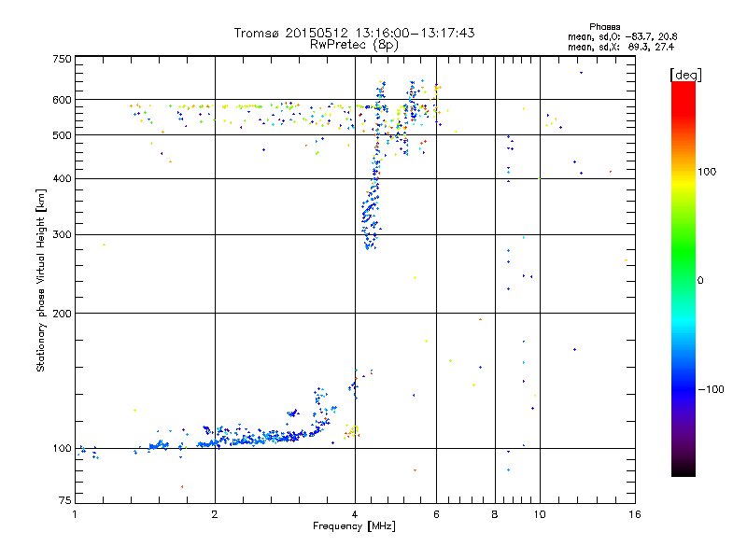Click the y-axis tick label "750"

(x=62, y=59)
